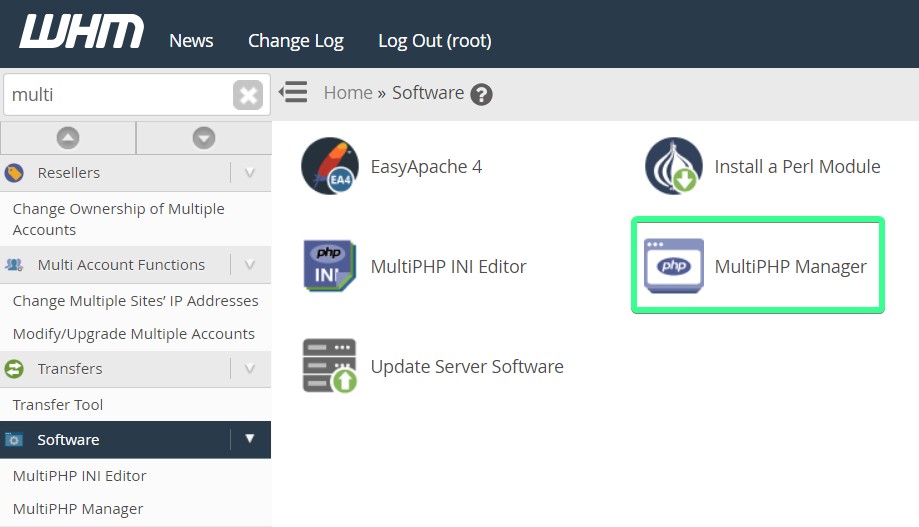Screen dimensions: 919x527
Task: Open the Change Log menu item
Action: coord(295,41)
